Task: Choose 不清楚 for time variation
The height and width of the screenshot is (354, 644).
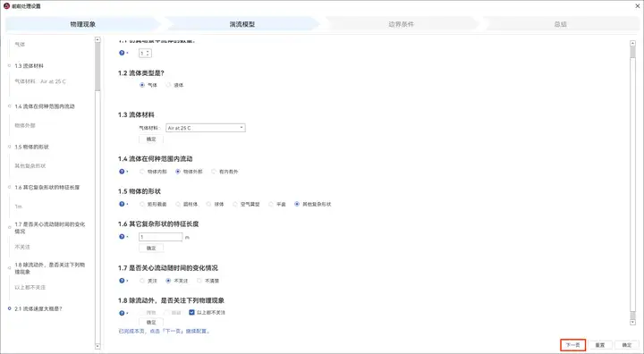Action: point(199,281)
